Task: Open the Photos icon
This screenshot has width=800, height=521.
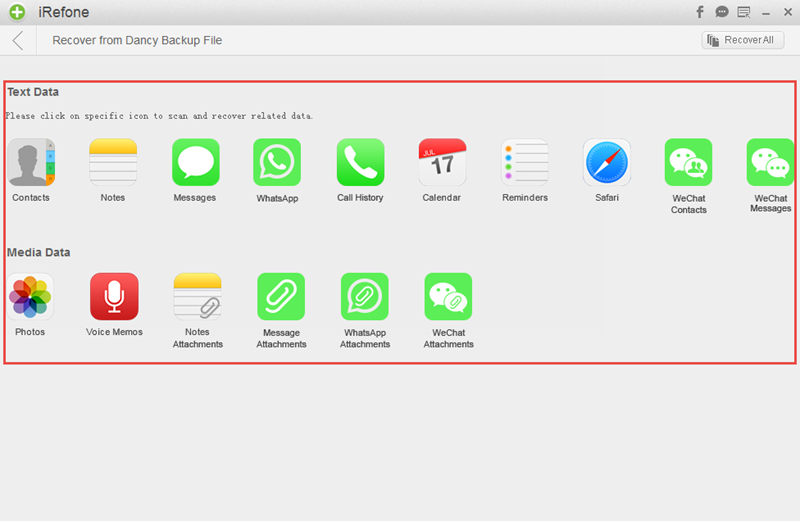Action: 30,296
